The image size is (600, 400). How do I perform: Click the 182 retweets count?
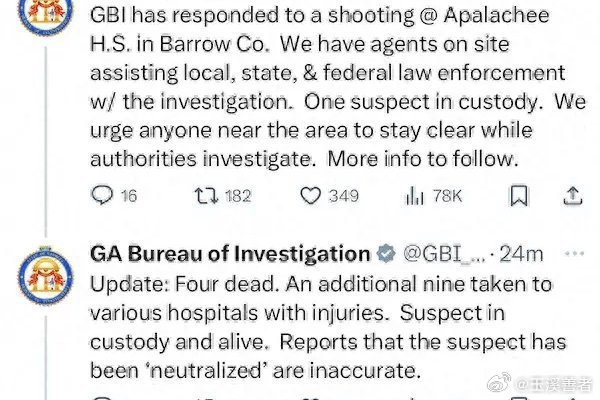pyautogui.click(x=238, y=196)
